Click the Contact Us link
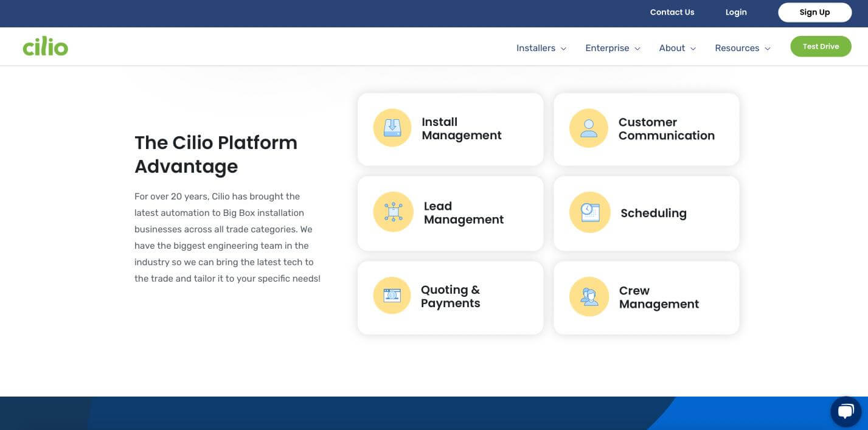The image size is (868, 430). point(672,12)
